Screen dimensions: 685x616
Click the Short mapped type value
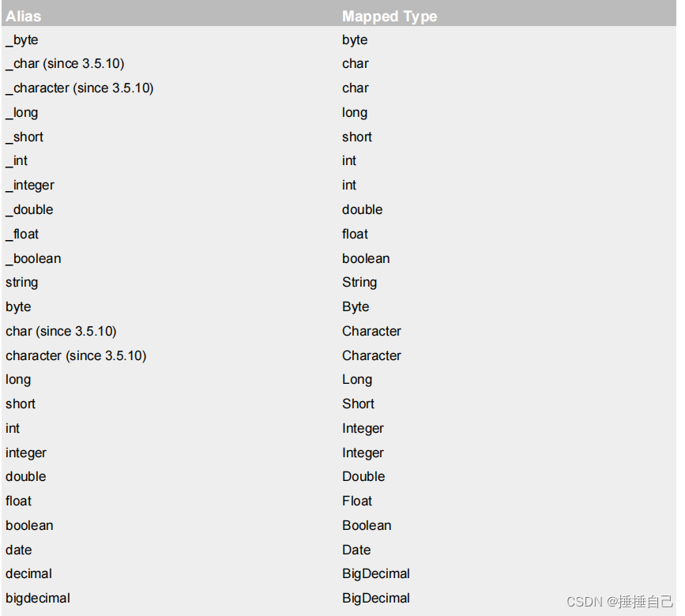pyautogui.click(x=358, y=404)
